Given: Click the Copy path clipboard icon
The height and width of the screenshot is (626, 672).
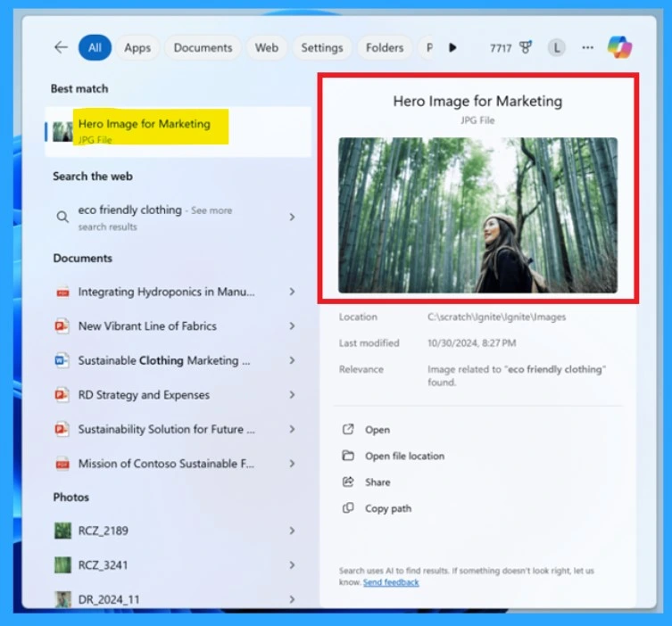Looking at the screenshot, I should pyautogui.click(x=348, y=507).
